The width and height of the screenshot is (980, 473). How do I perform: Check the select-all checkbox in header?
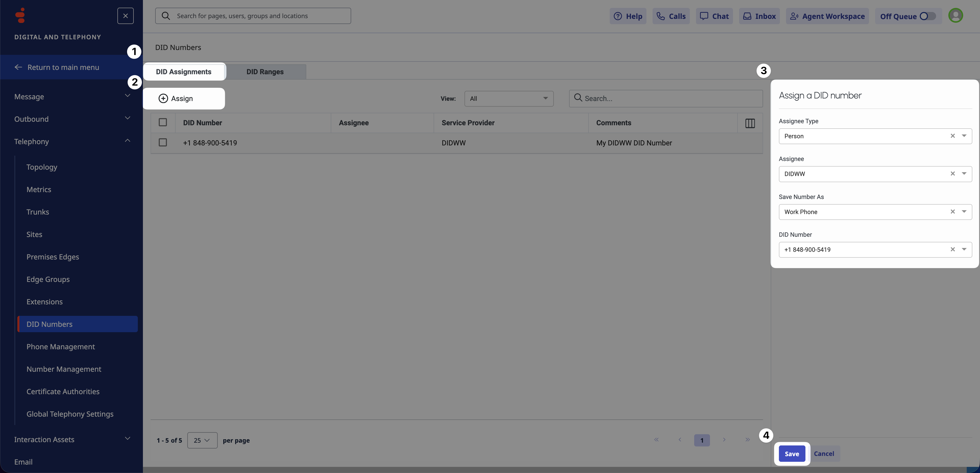pos(163,122)
